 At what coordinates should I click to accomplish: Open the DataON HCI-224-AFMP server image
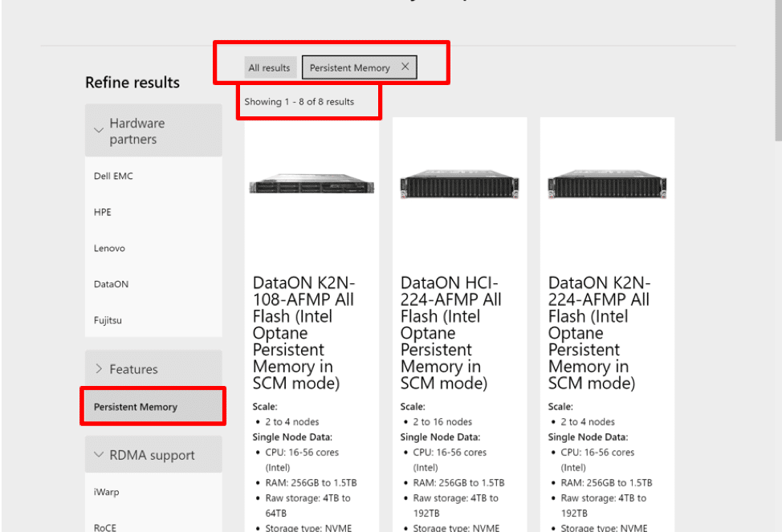coord(459,184)
